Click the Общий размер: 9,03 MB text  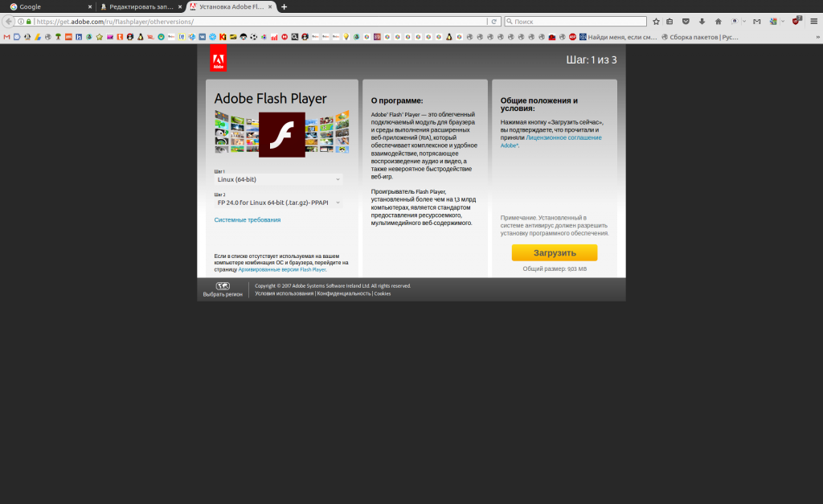pyautogui.click(x=555, y=268)
